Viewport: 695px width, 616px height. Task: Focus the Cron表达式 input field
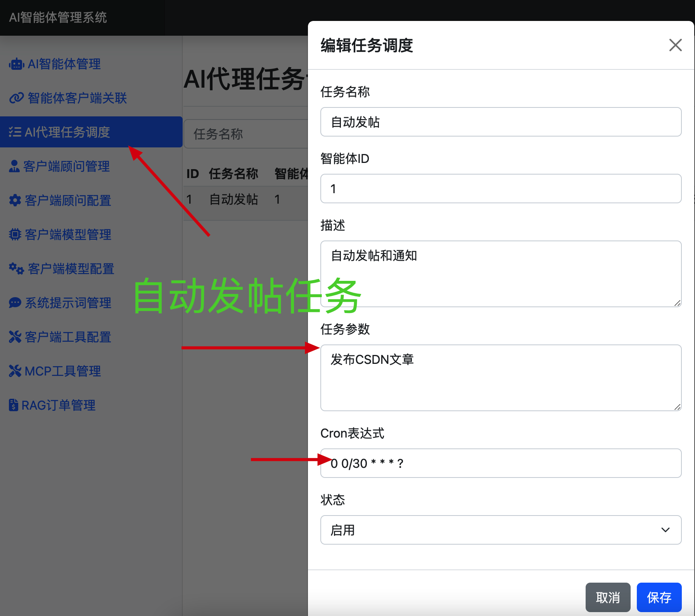point(501,463)
